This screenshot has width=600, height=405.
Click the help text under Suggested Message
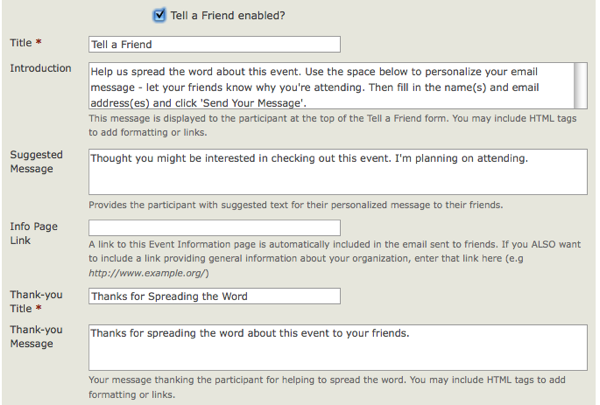point(295,205)
